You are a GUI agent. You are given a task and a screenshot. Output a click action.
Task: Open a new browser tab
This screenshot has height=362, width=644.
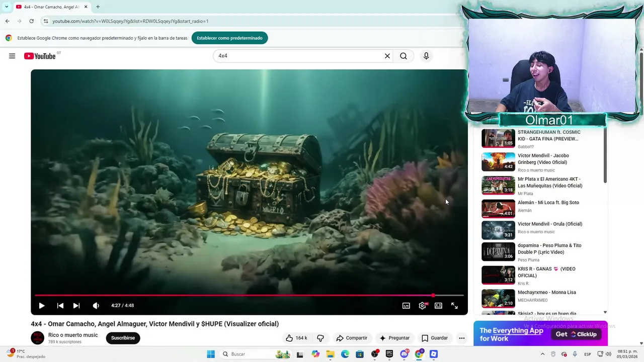click(x=98, y=7)
